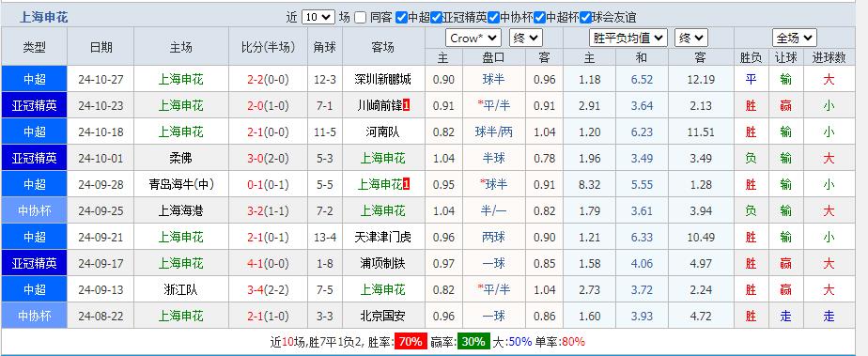Click away team 深圳新鹏城
The width and height of the screenshot is (868, 356).
(382, 79)
